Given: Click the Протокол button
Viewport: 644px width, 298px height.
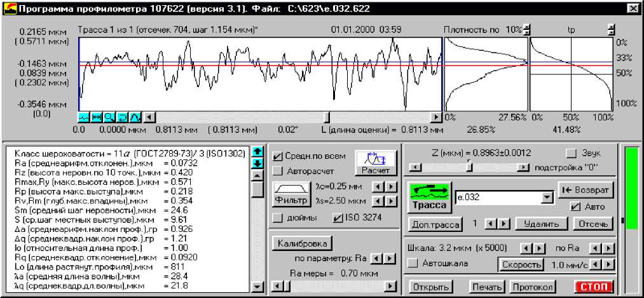Looking at the screenshot, I should point(533,287).
